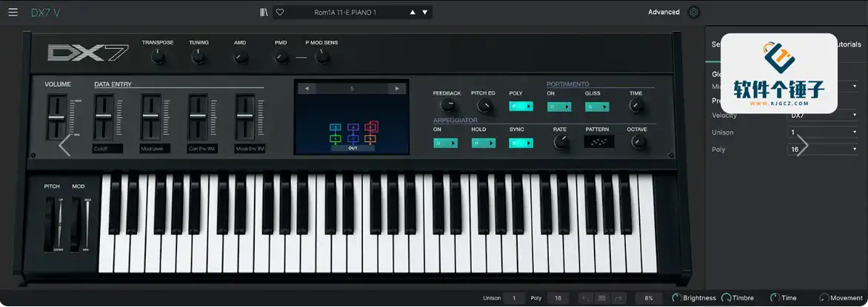Screen dimensions: 868x307
Task: Switch to the Settings tab
Action: [x=715, y=44]
